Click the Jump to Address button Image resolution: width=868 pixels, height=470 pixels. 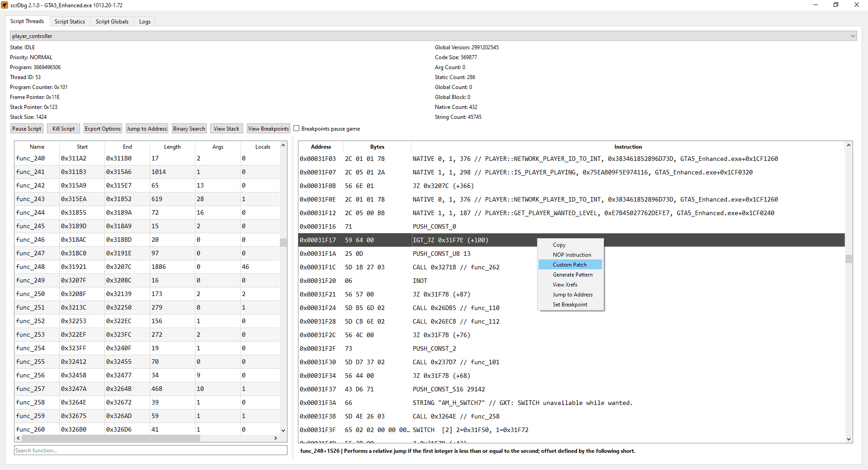pyautogui.click(x=146, y=128)
